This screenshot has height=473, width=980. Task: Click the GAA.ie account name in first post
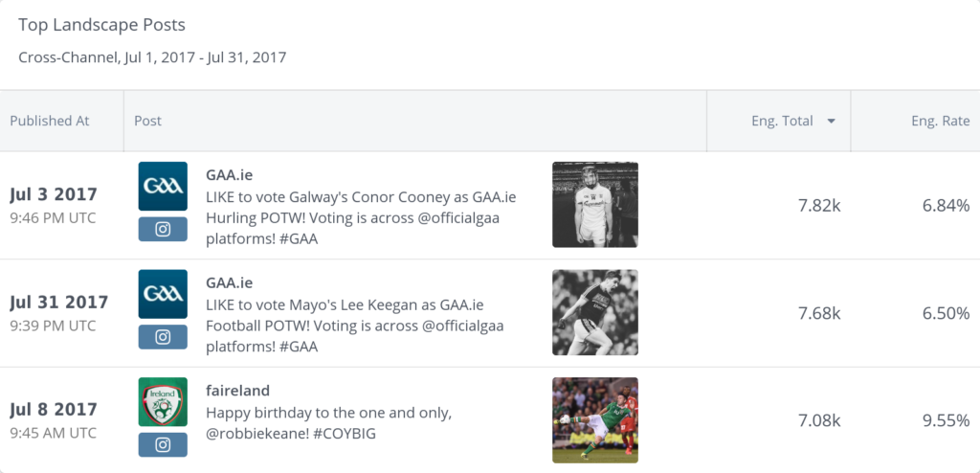pyautogui.click(x=230, y=175)
